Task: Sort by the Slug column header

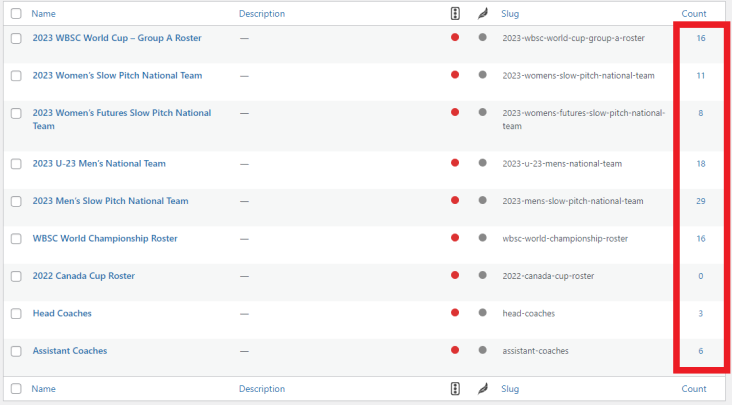Action: coord(510,14)
